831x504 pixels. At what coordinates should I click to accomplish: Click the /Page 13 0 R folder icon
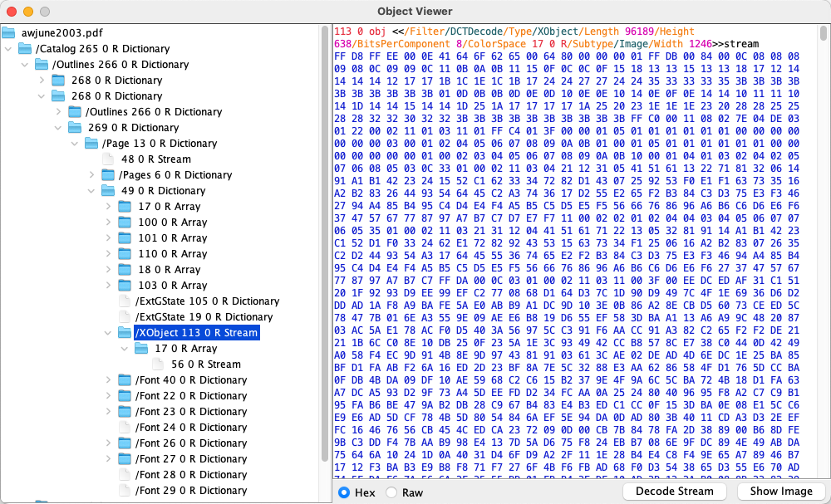coord(91,144)
